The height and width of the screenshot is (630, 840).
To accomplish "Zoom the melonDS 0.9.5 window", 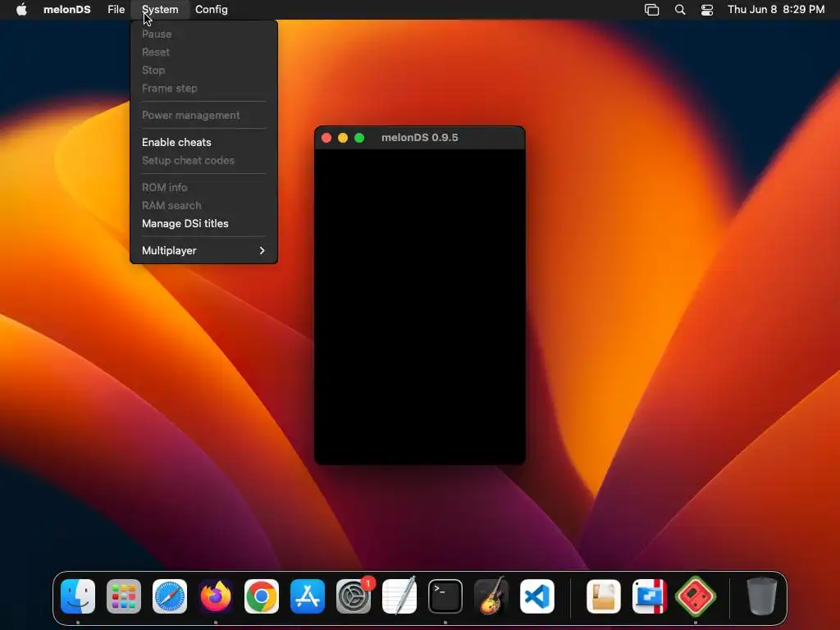I will click(359, 138).
